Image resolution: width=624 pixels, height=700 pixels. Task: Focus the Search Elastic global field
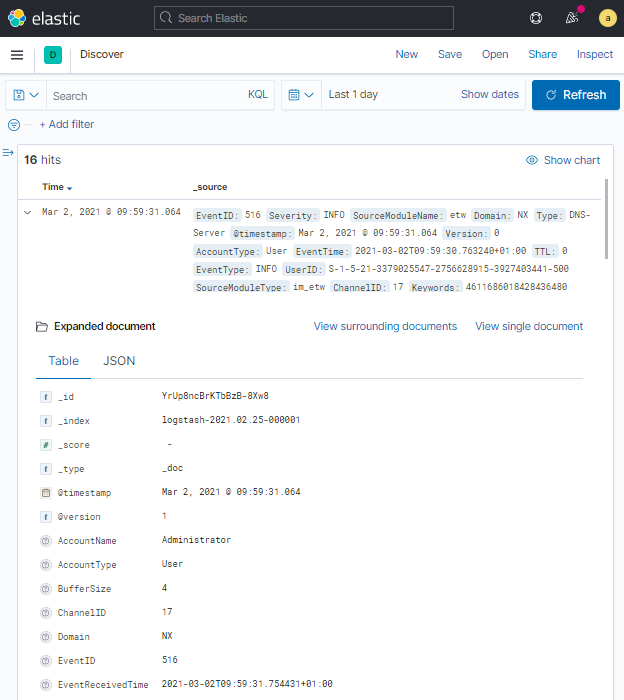[x=304, y=18]
